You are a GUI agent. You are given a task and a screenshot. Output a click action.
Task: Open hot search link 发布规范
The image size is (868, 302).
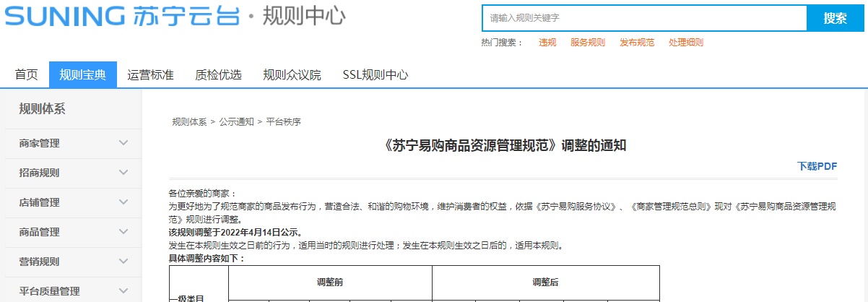(x=637, y=43)
